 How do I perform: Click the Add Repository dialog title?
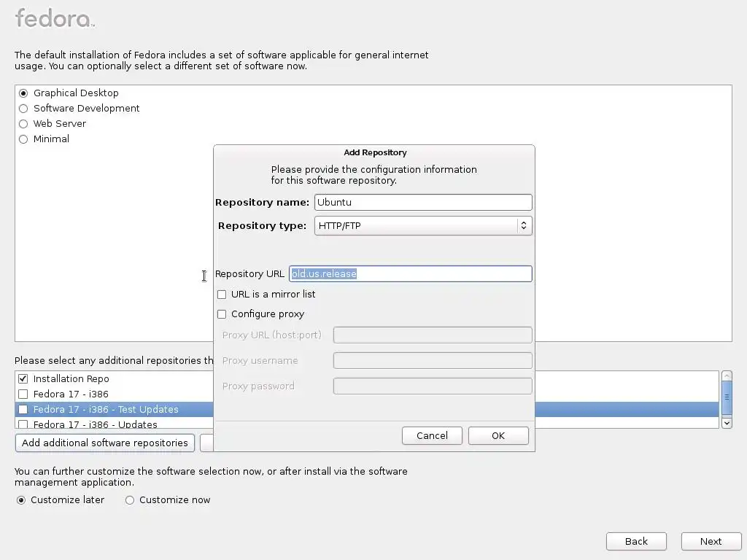tap(375, 153)
